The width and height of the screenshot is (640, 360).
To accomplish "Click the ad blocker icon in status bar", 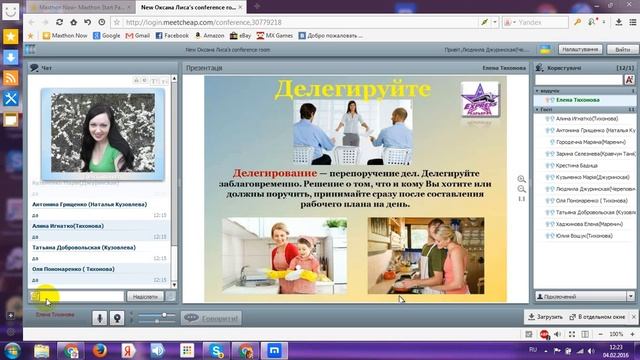I will pyautogui.click(x=544, y=334).
